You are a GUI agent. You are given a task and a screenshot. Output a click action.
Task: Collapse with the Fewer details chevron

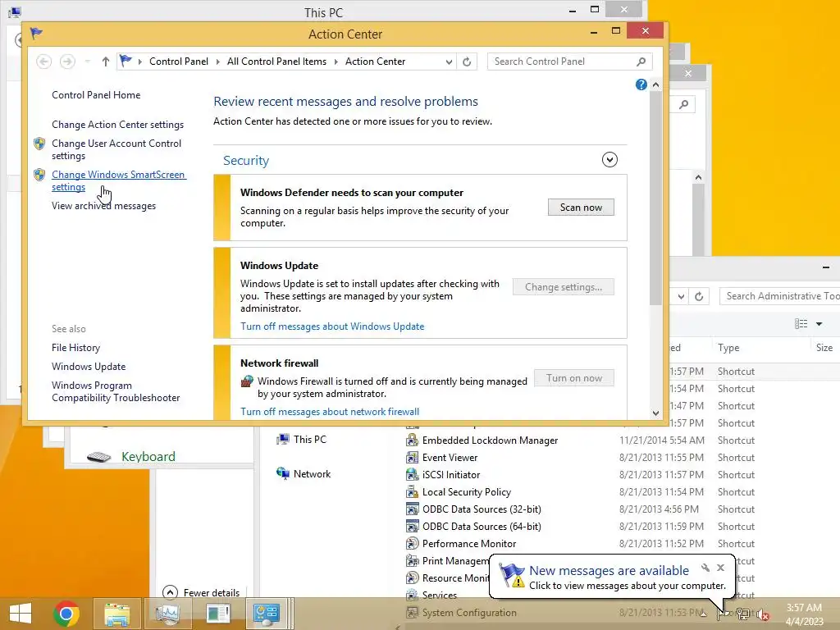[x=170, y=592]
